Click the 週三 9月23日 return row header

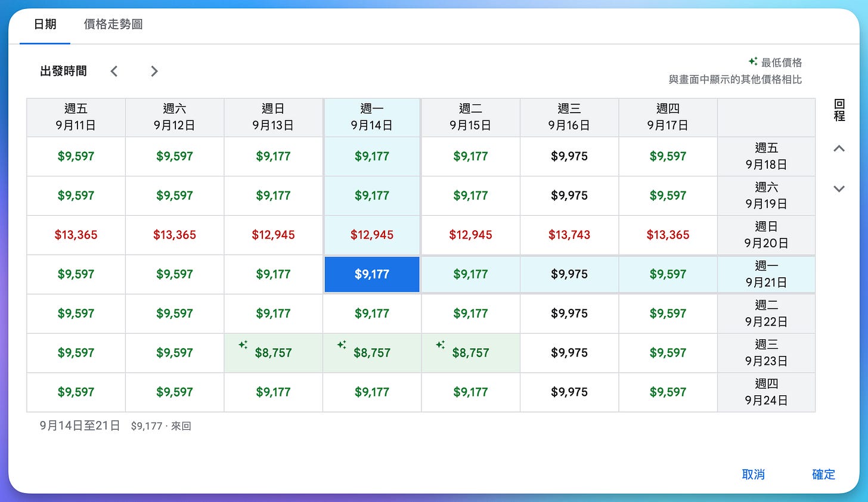[x=767, y=353]
